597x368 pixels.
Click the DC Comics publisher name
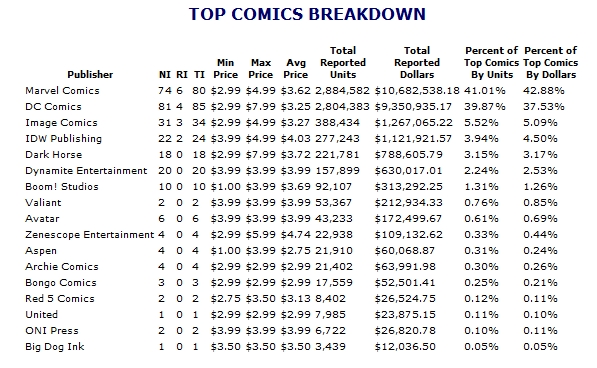coord(53,107)
